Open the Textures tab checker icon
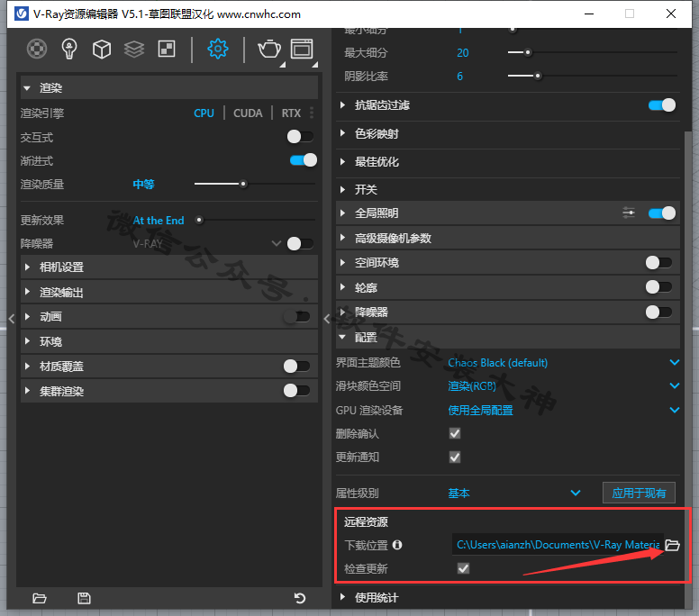 click(x=167, y=49)
